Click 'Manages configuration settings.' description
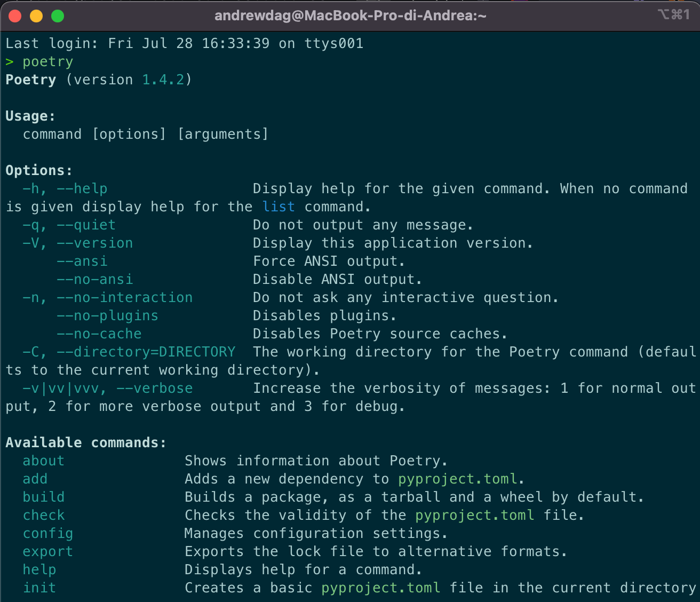The height and width of the screenshot is (602, 700). 316,533
